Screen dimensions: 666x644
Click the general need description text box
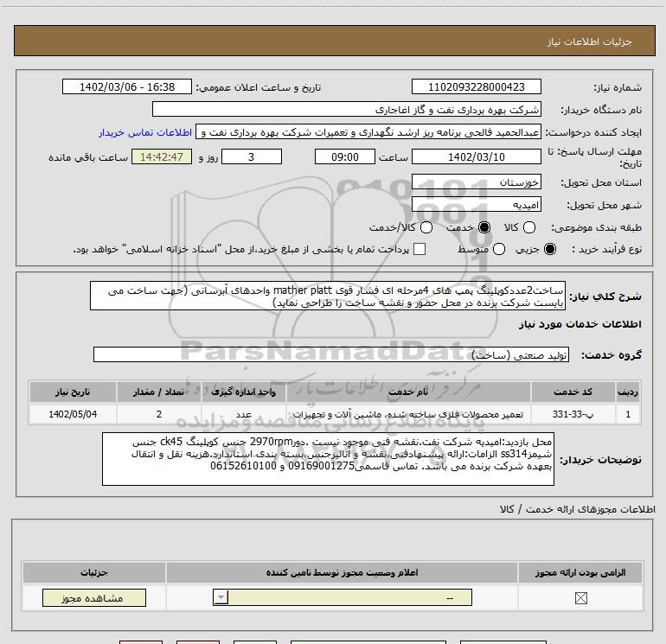pyautogui.click(x=328, y=296)
